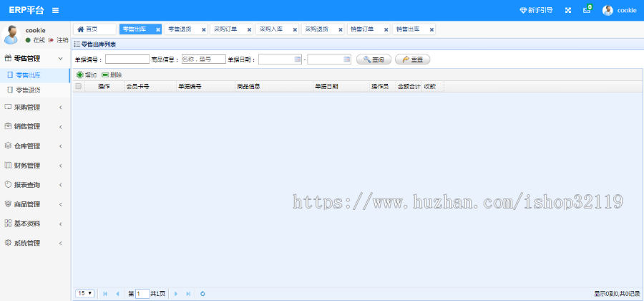Click the 销售管理 sidebar icon
Viewport: 644px width, 301px height.
coord(8,126)
